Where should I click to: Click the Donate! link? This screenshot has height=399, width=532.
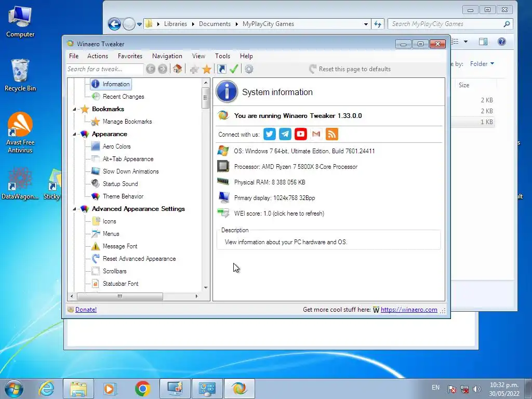[86, 310]
